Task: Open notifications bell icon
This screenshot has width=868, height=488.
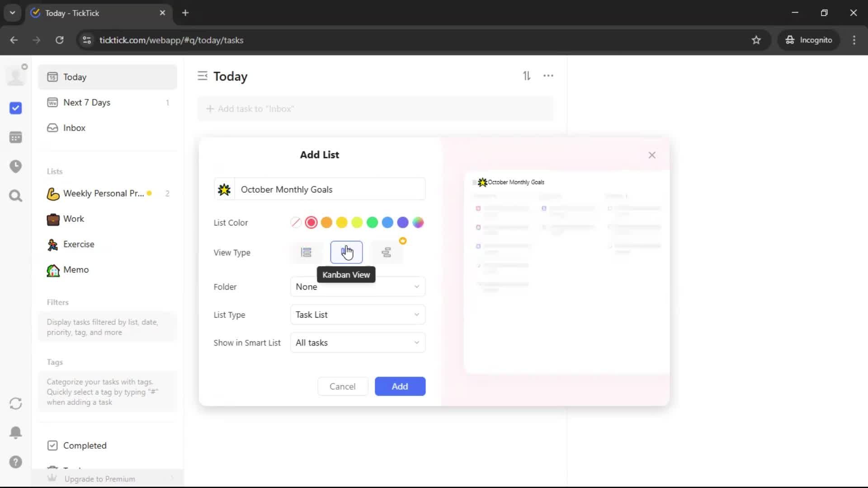Action: point(16,432)
